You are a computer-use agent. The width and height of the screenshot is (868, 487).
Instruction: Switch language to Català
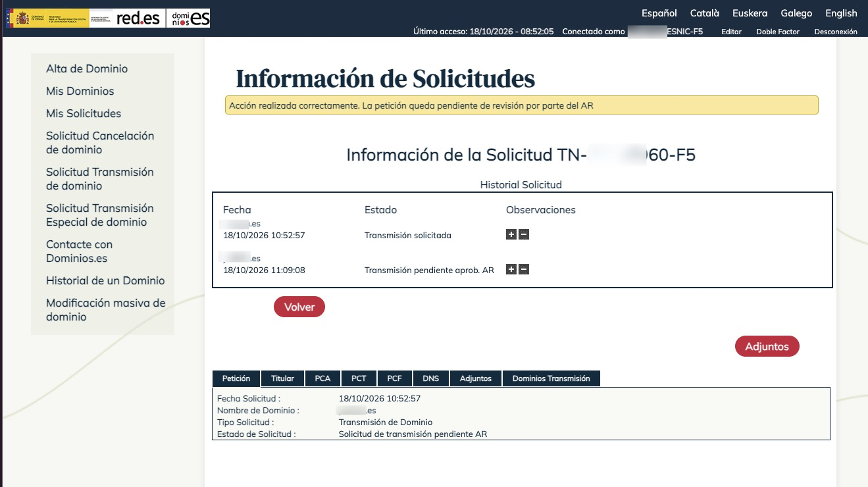coord(705,13)
